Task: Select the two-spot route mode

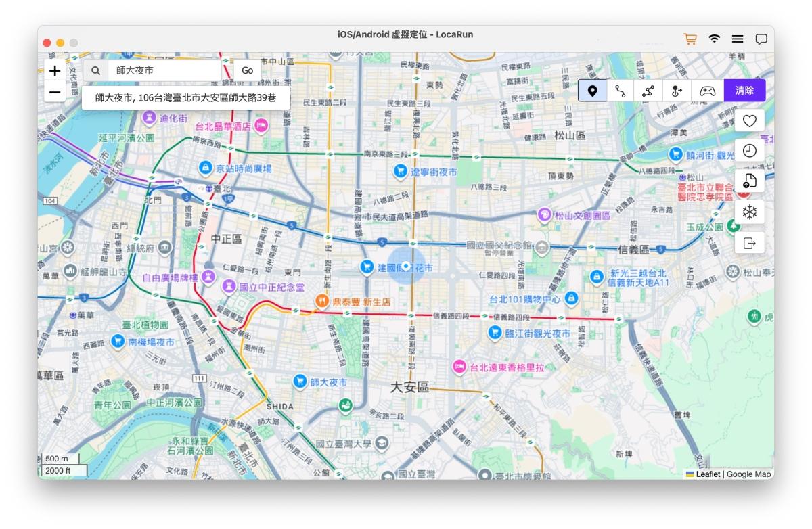Action: tap(621, 90)
